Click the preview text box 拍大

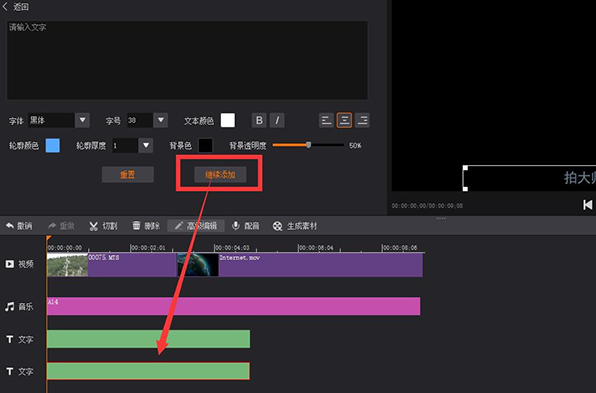(x=529, y=178)
